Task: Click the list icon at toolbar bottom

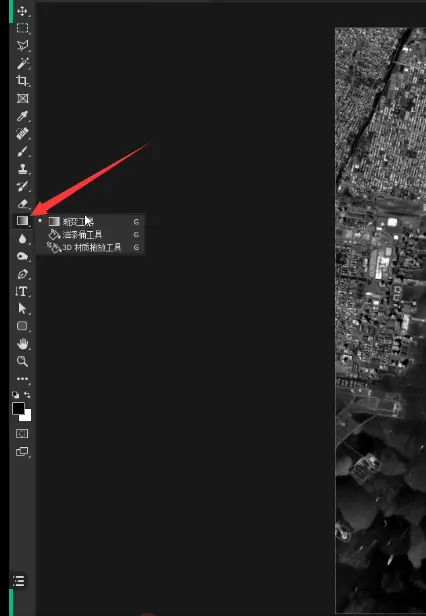Action: [18, 581]
